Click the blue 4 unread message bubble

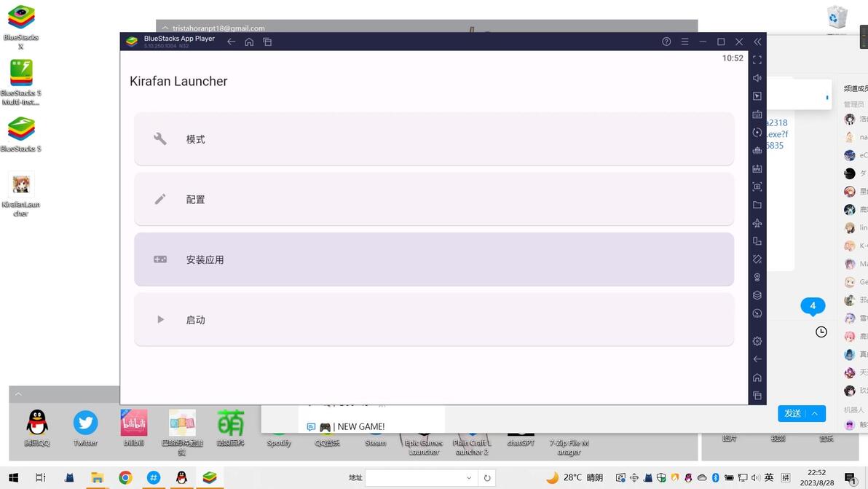[813, 305]
